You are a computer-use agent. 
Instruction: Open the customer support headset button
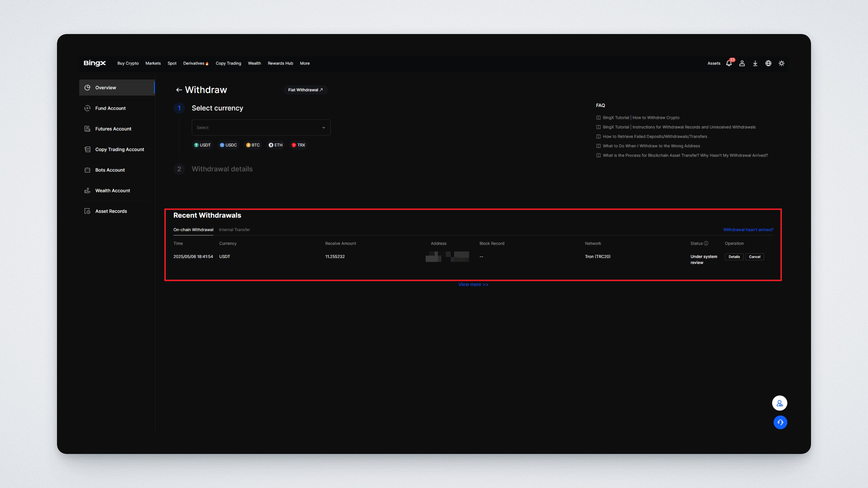tap(780, 422)
